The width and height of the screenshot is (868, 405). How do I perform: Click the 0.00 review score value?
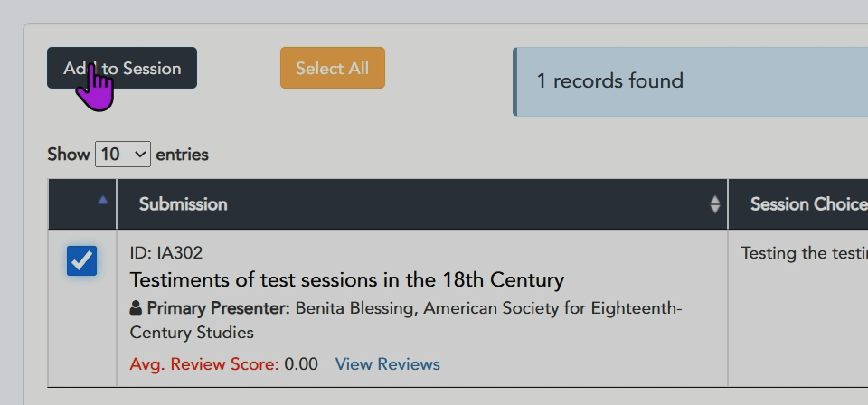click(x=301, y=364)
